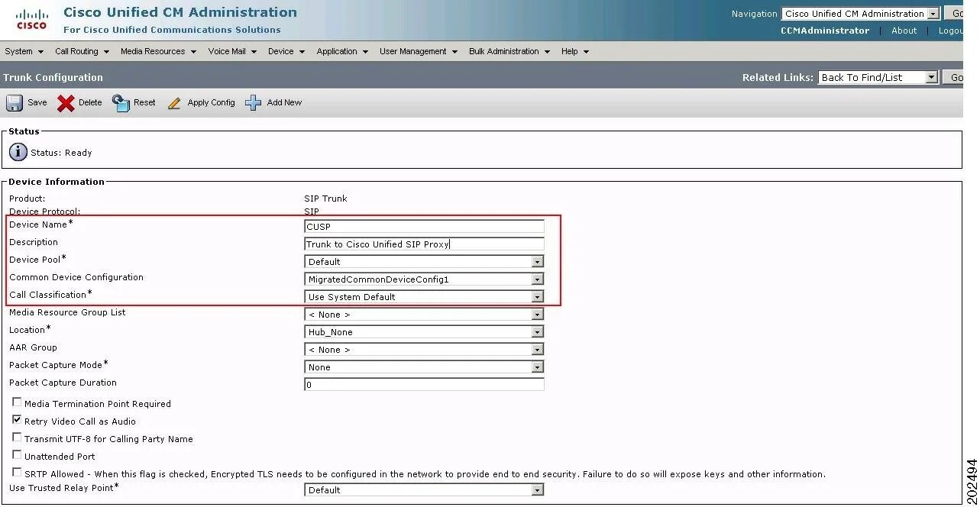Viewport: 980px width, 507px height.
Task: Open the Location dropdown
Action: 424,331
